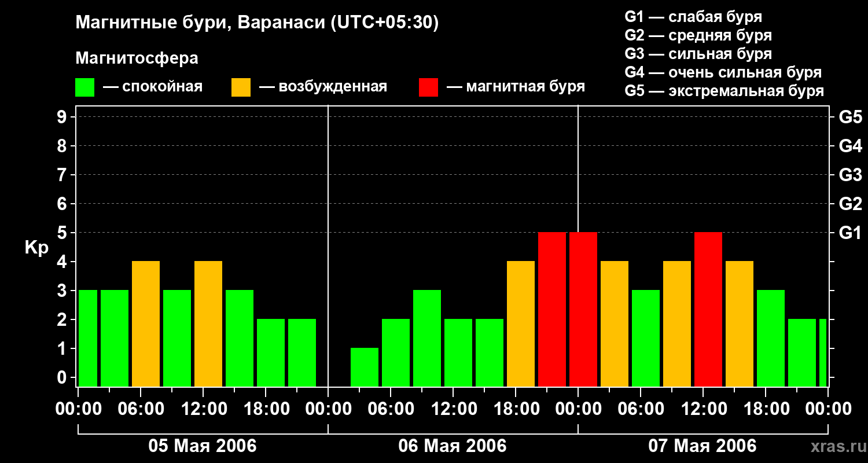Image resolution: width=868 pixels, height=463 pixels.
Task: Click the green Kp 1 bar on 06 Мая
Action: pyautogui.click(x=365, y=367)
